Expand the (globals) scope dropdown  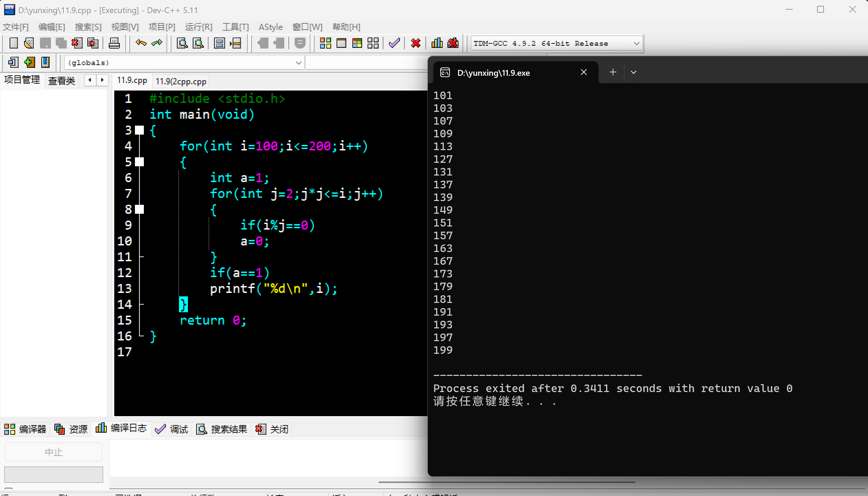pos(298,63)
